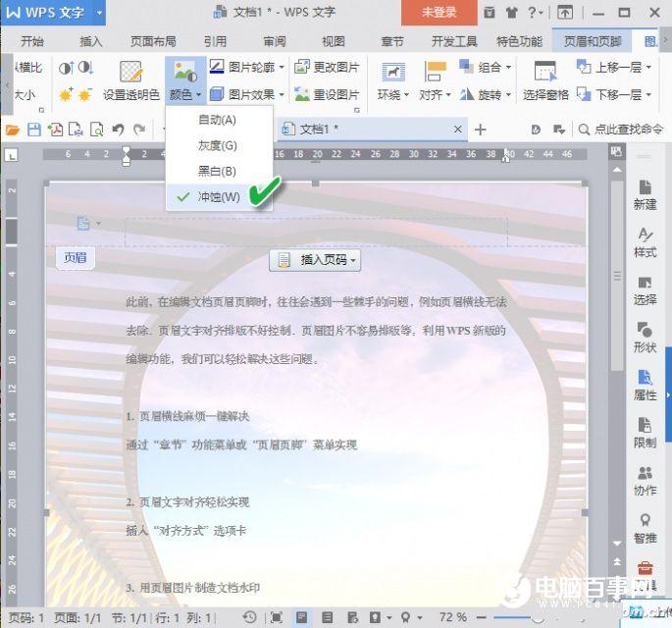Toggle the ruler tab-type selector box
This screenshot has width=672, height=628.
coord(11,155)
